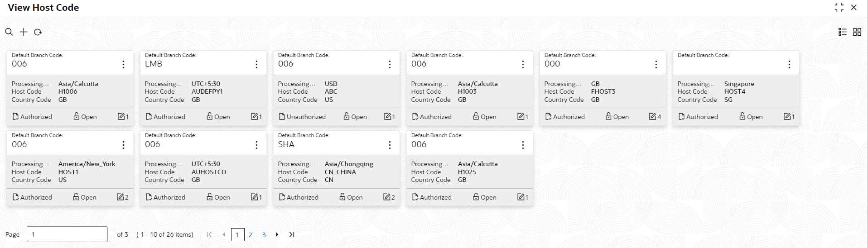The height and width of the screenshot is (248, 868).
Task: Jump to the last page
Action: pyautogui.click(x=292, y=234)
